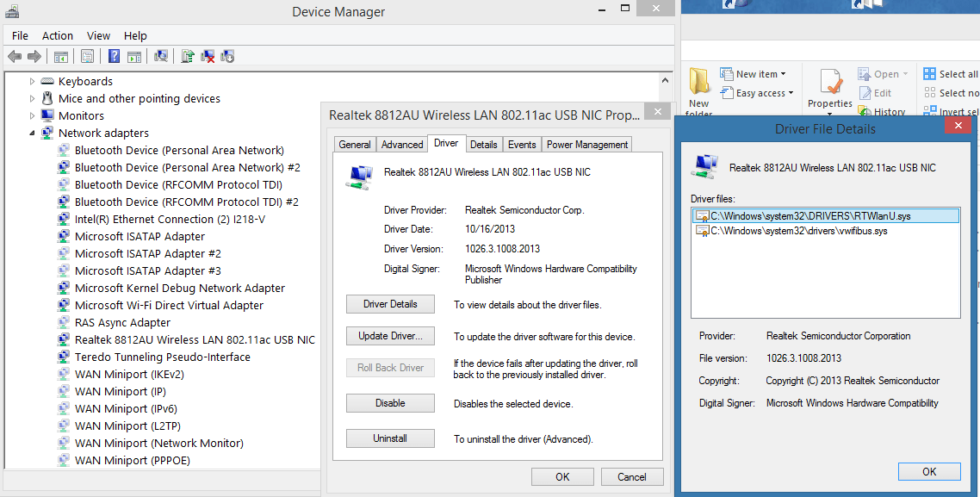Viewport: 980px width, 497px height.
Task: Switch to the Events tab
Action: (x=522, y=145)
